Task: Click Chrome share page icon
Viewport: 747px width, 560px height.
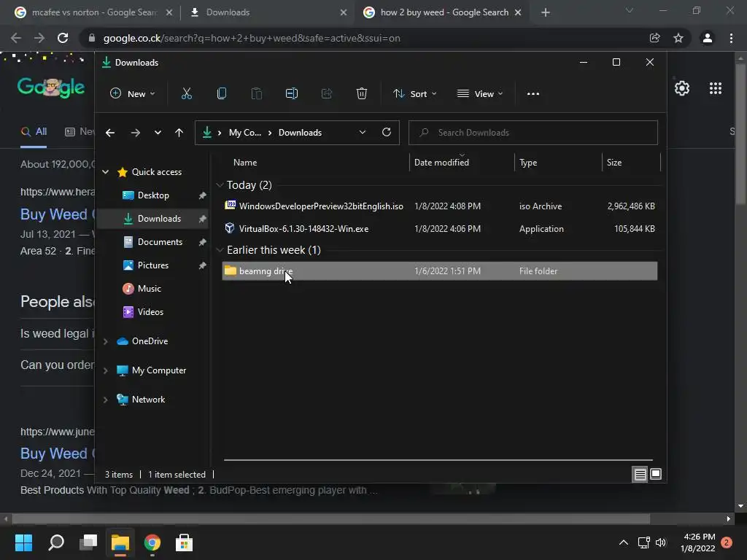Action: tap(654, 38)
